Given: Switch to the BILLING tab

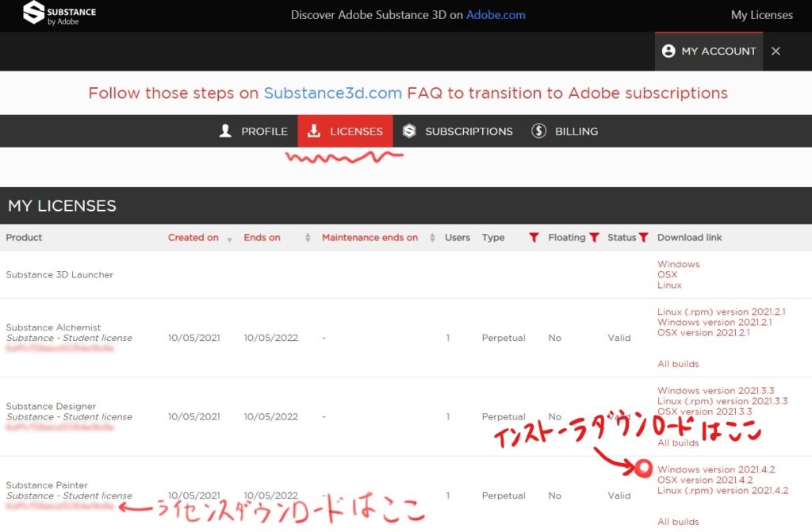Looking at the screenshot, I should click(x=576, y=132).
